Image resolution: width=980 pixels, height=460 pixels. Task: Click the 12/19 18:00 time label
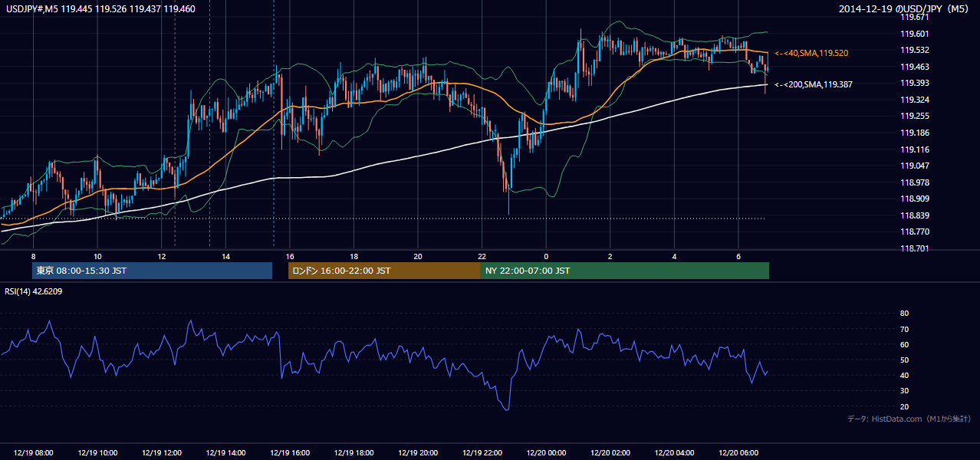[x=354, y=453]
